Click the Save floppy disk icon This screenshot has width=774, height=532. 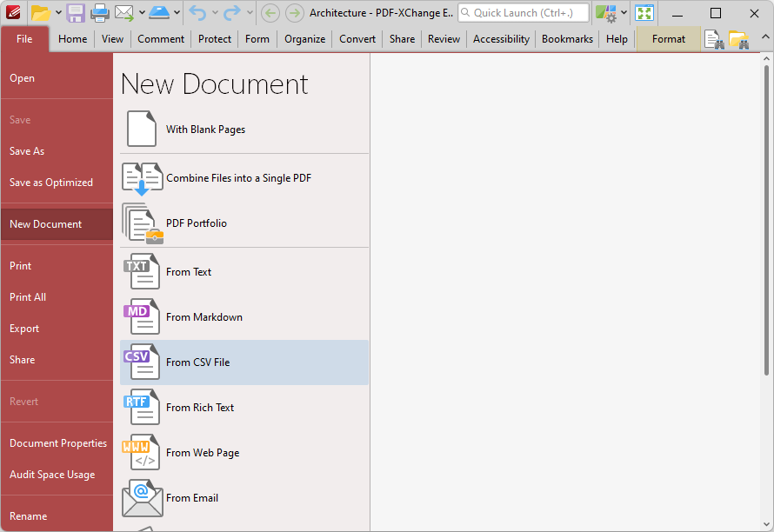tap(76, 13)
